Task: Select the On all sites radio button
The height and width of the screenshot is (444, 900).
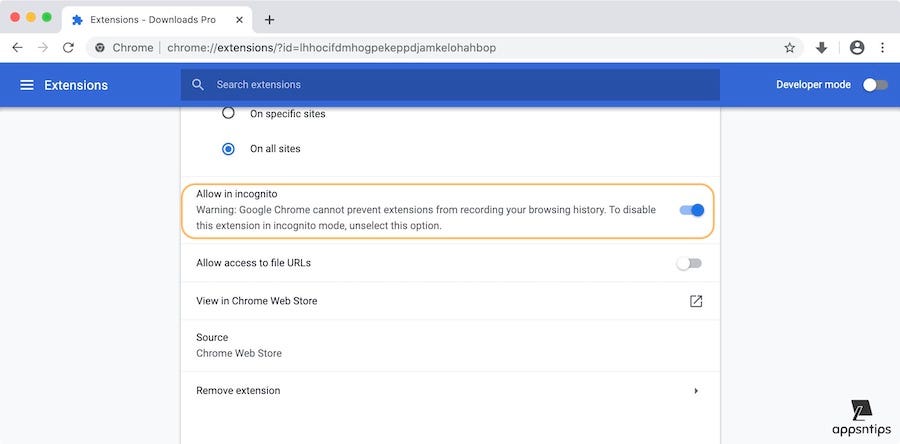Action: [228, 149]
